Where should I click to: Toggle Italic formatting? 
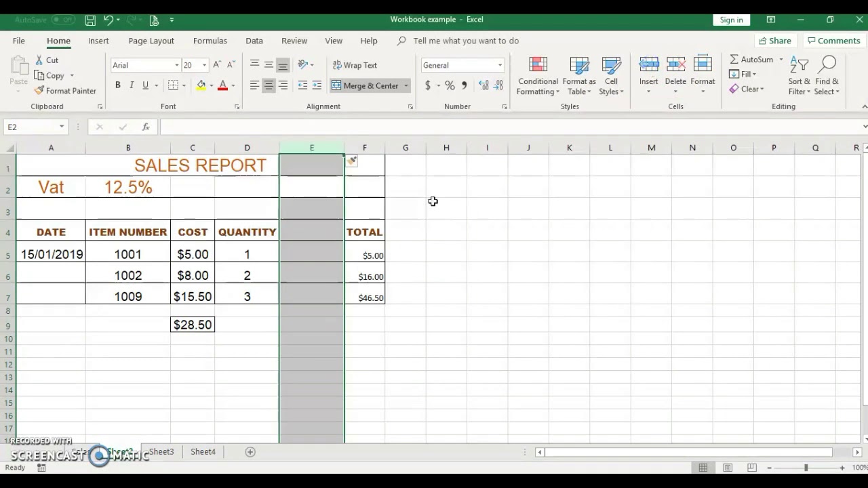(x=132, y=85)
